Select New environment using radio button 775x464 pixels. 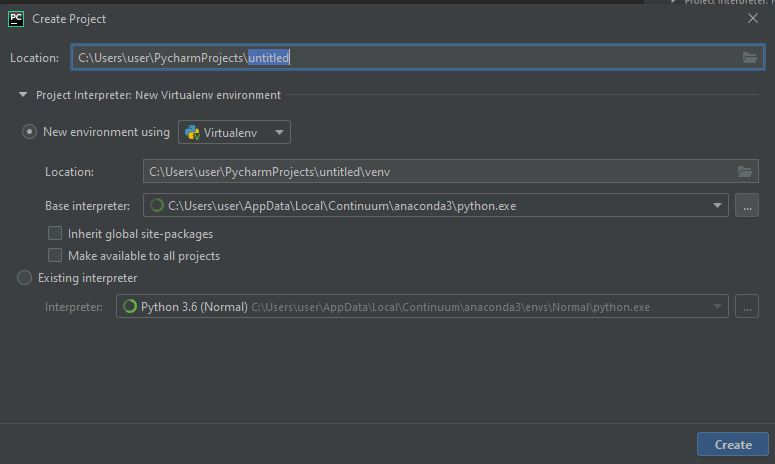pos(30,132)
